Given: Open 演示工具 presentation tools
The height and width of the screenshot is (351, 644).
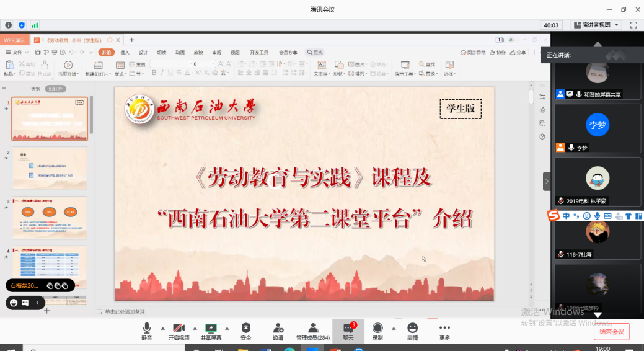Looking at the screenshot, I should tap(405, 69).
